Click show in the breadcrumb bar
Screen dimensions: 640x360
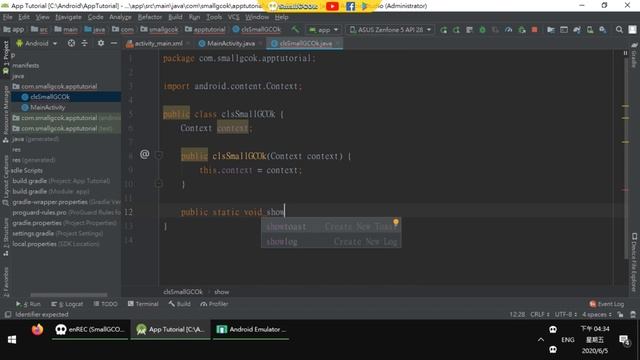tap(222, 292)
